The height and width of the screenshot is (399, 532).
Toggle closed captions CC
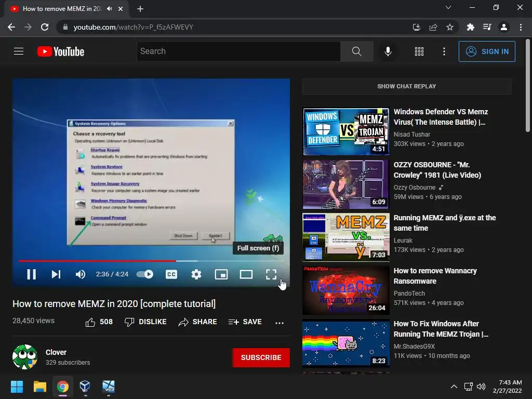(171, 274)
